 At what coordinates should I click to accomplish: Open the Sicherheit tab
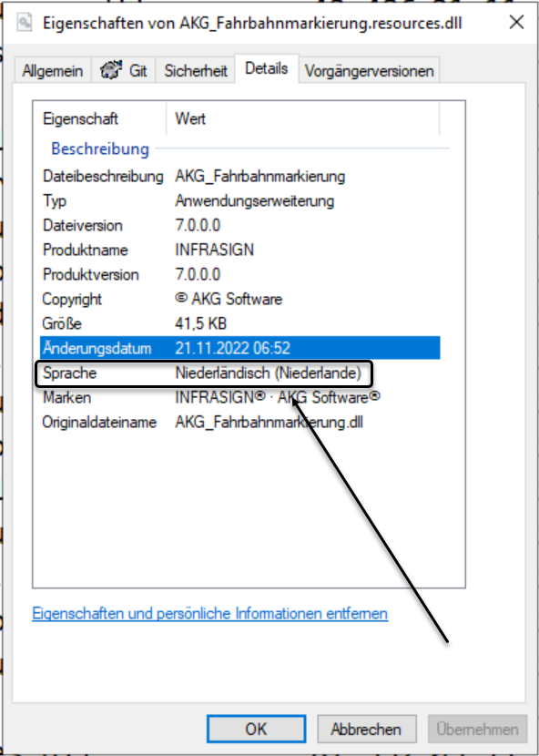195,70
